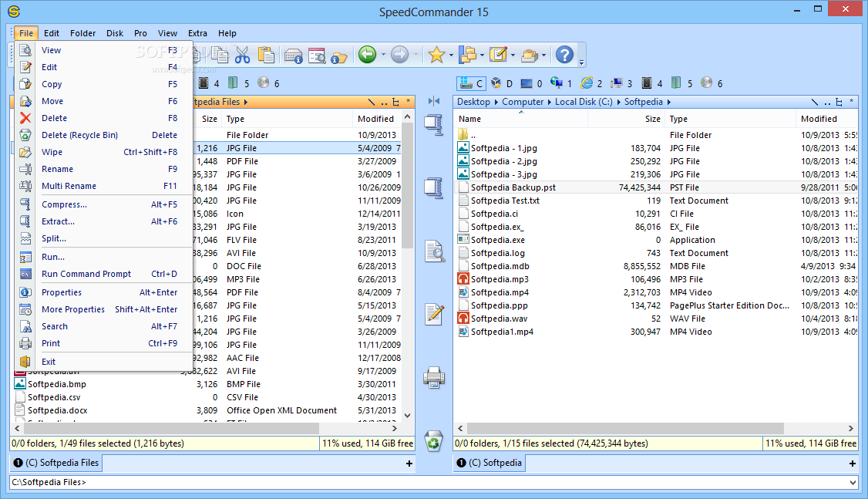Open the folder tree dropdown arrow
The width and height of the screenshot is (868, 499).
point(482,55)
